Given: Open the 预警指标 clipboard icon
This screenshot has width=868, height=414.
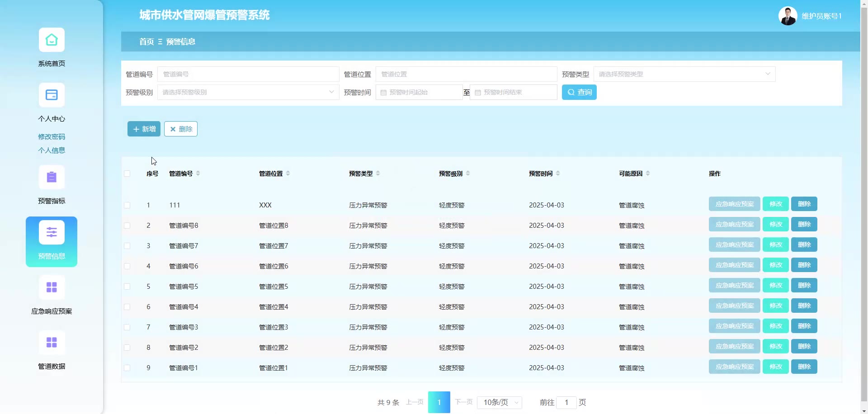Looking at the screenshot, I should pyautogui.click(x=52, y=178).
